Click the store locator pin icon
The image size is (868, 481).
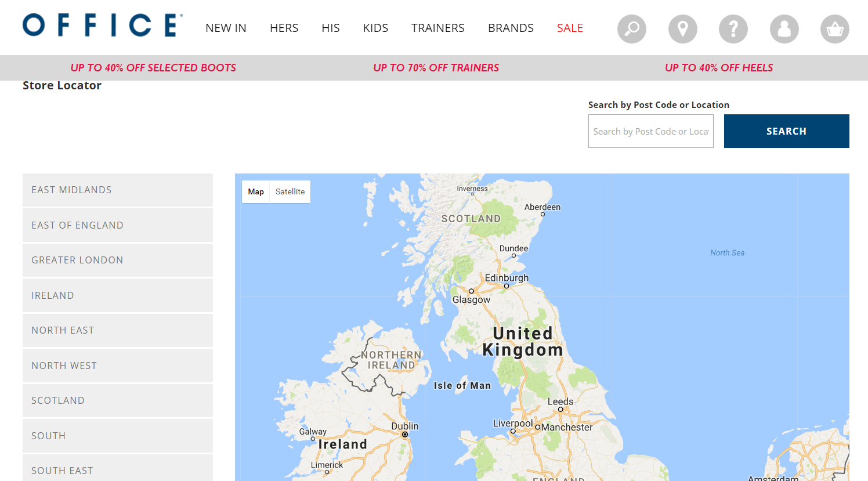tap(682, 28)
